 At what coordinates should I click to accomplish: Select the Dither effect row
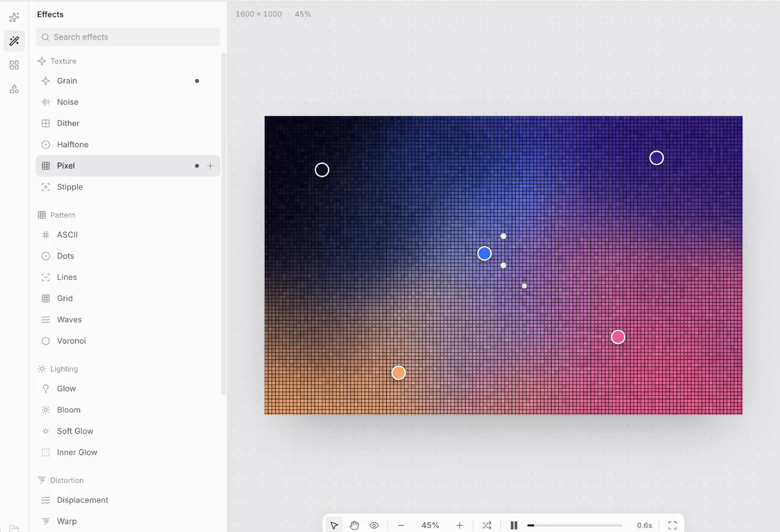tap(128, 123)
